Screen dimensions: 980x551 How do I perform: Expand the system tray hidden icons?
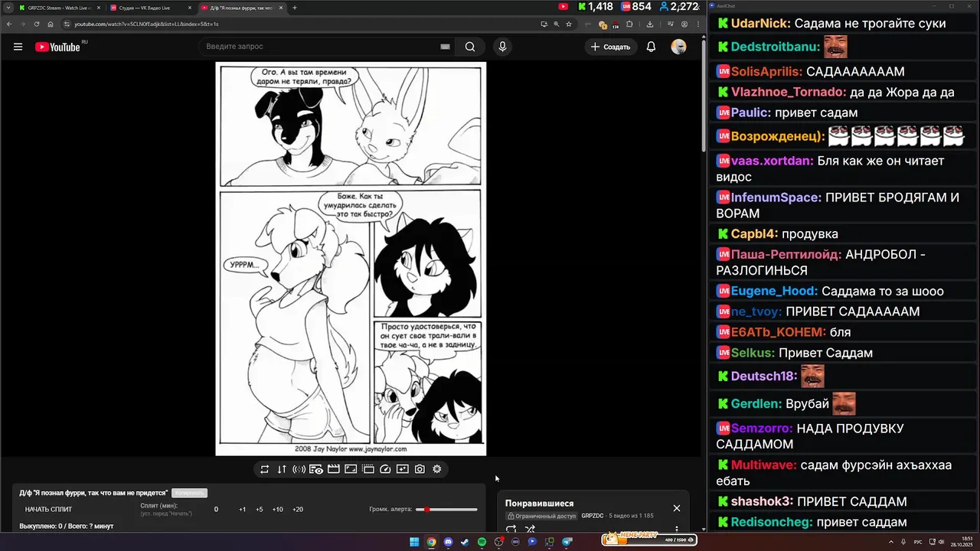[x=893, y=542]
